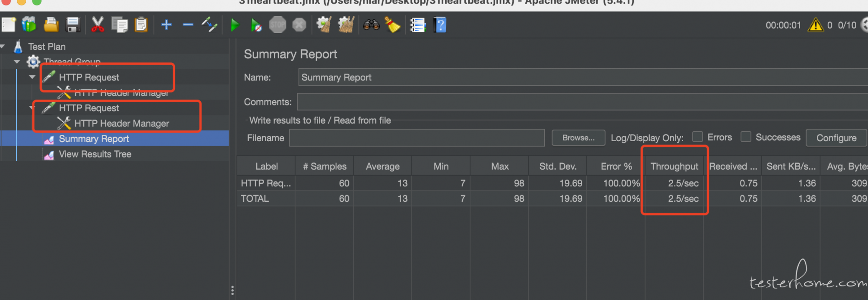This screenshot has height=300, width=868.
Task: Sort by the Error % column header
Action: pyautogui.click(x=616, y=167)
